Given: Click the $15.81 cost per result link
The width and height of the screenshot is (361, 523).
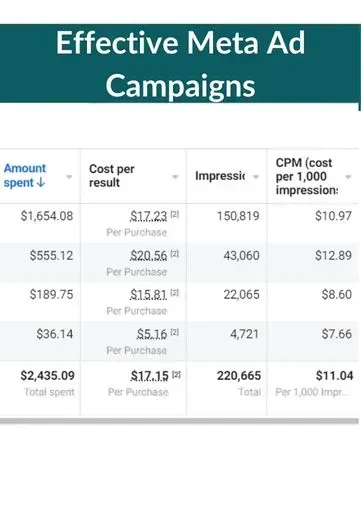Looking at the screenshot, I should pos(148,295).
